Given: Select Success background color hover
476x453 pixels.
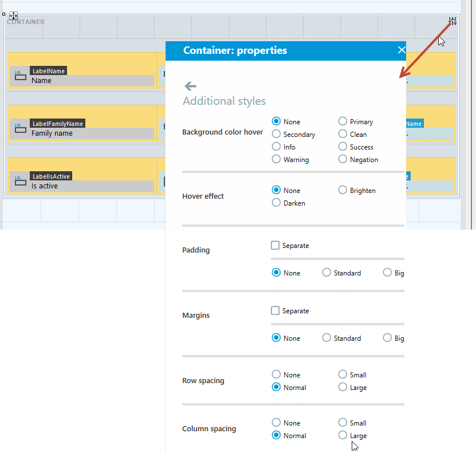Looking at the screenshot, I should point(343,147).
